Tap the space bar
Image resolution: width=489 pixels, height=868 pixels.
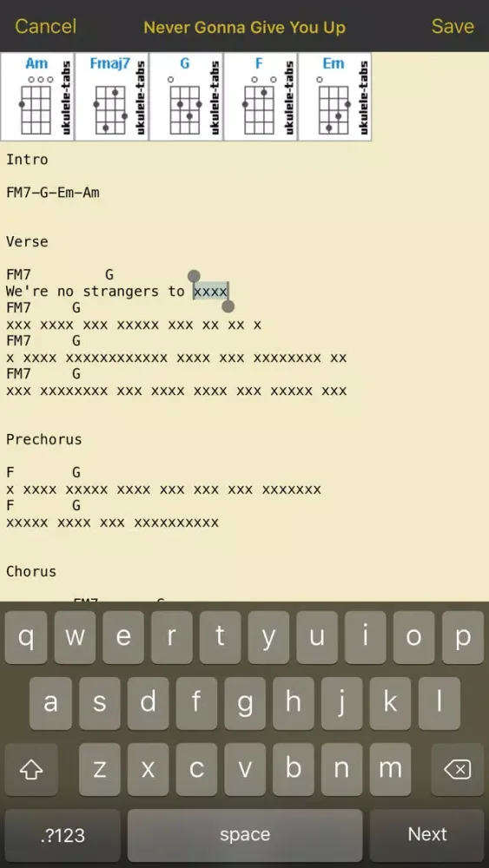point(245,835)
